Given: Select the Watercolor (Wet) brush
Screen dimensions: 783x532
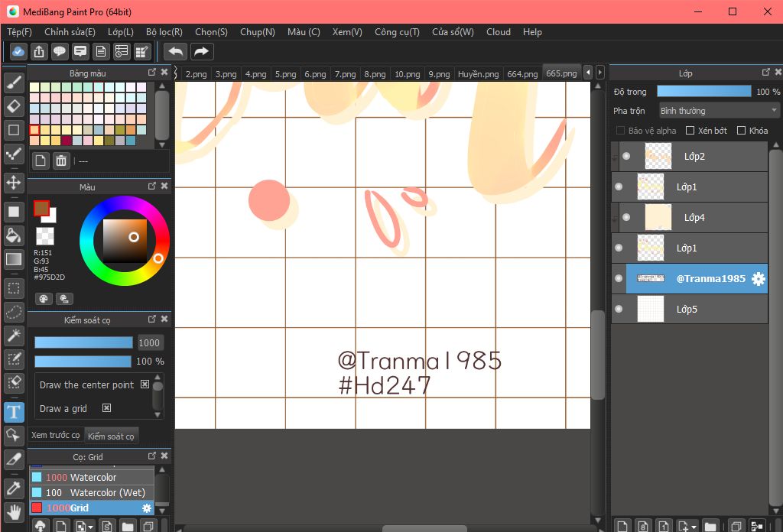Looking at the screenshot, I should [92, 492].
